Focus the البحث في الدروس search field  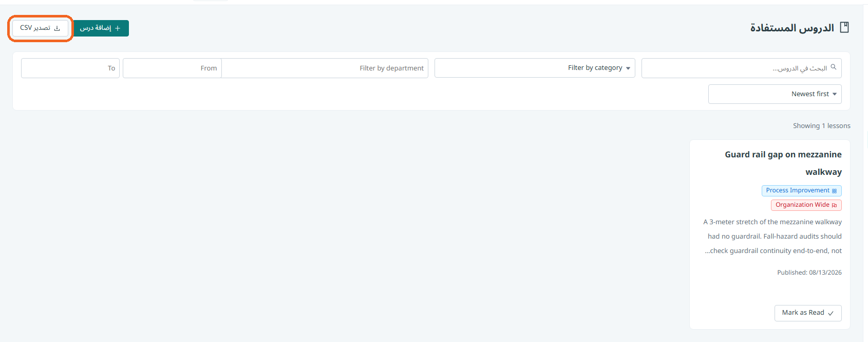(742, 68)
